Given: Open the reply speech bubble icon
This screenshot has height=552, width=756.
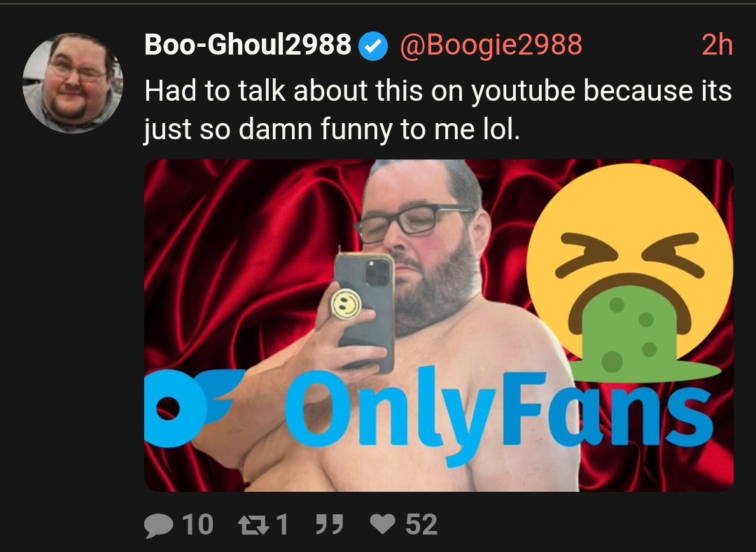Looking at the screenshot, I should point(159,525).
